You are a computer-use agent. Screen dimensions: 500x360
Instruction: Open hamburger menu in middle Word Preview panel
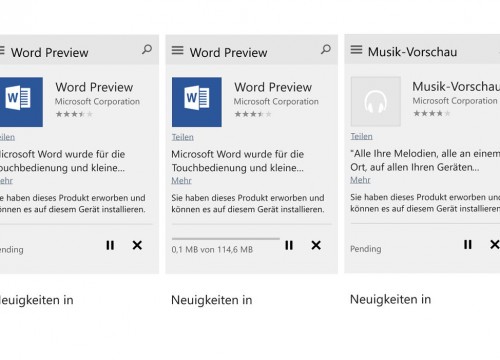[177, 50]
